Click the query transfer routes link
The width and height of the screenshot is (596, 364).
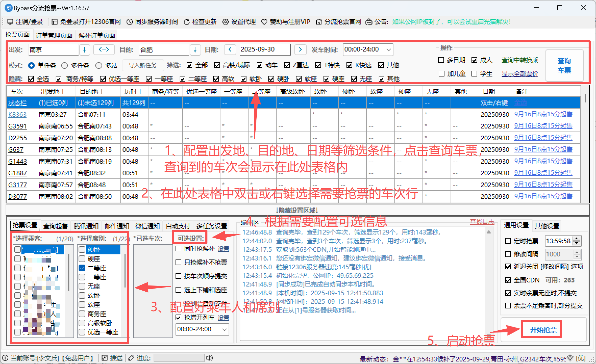coord(520,60)
